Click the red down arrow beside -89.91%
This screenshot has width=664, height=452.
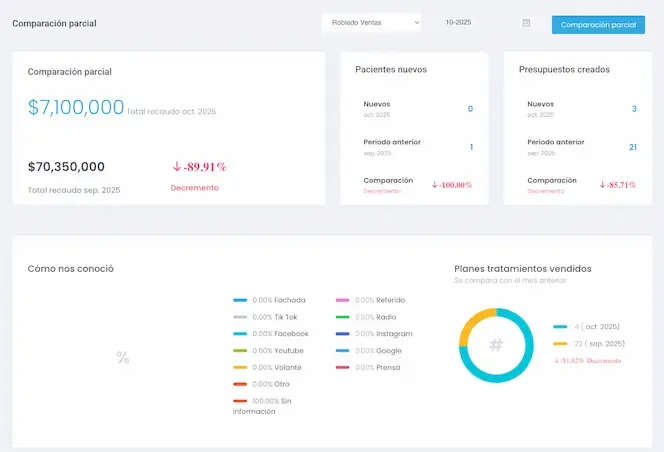pos(176,167)
